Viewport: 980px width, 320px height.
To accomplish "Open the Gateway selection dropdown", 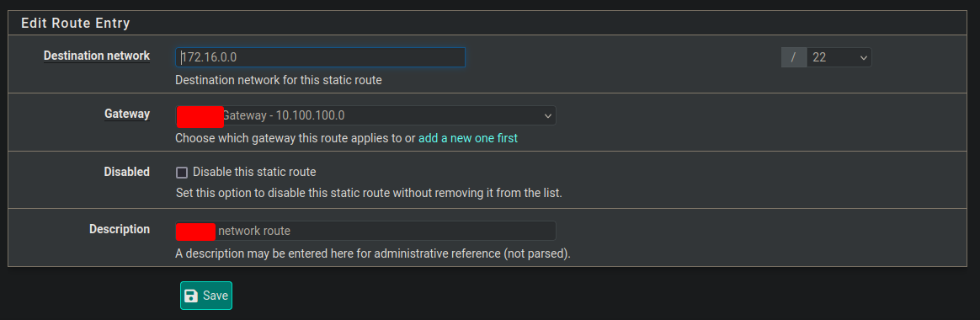I will 365,115.
